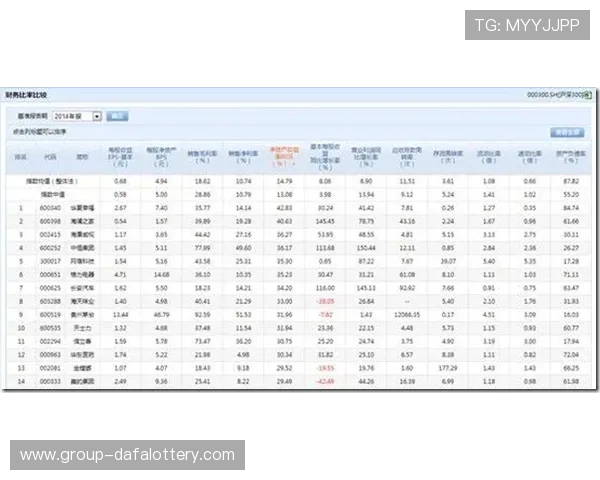Select stock code 600340 in row 1
Viewport: 600px width, 480px height.
[x=50, y=208]
